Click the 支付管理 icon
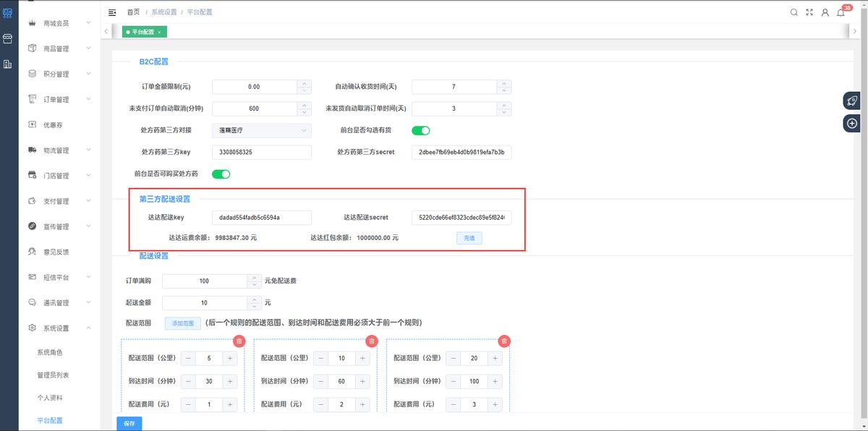The height and width of the screenshot is (431, 868). point(32,201)
